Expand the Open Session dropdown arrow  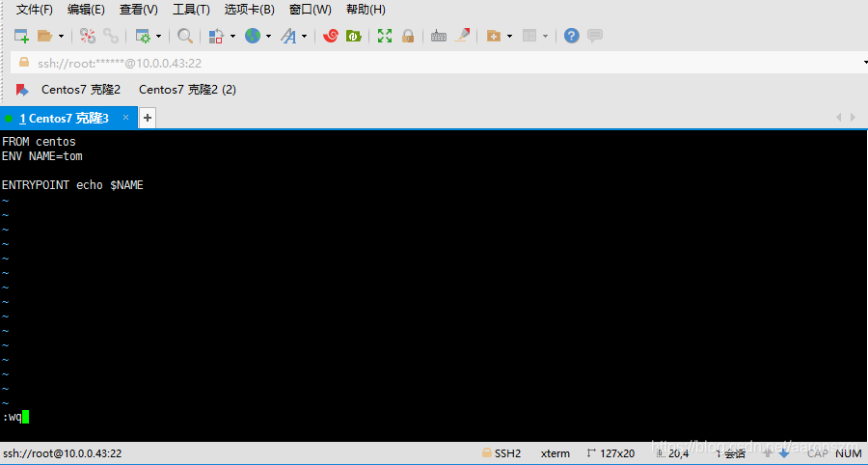[61, 37]
